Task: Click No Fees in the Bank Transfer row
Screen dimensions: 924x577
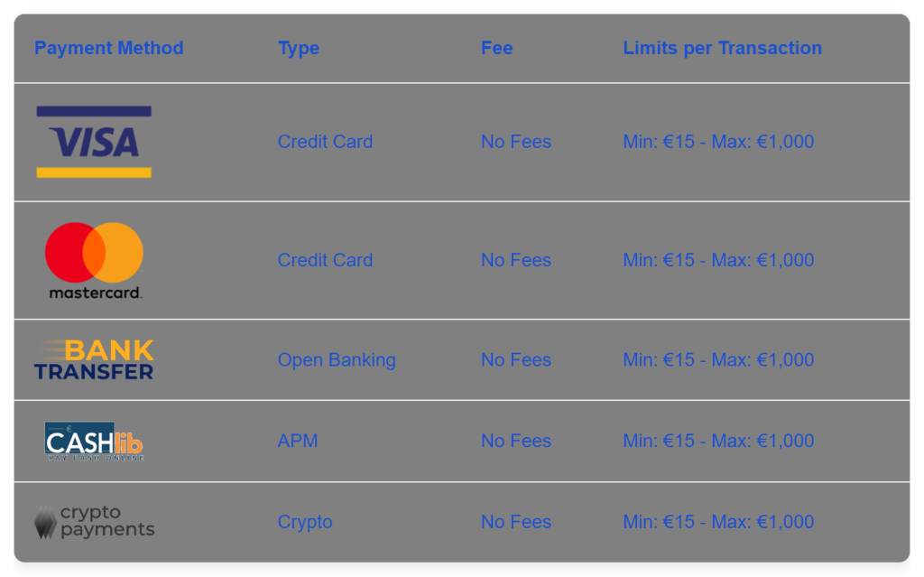Action: tap(515, 359)
